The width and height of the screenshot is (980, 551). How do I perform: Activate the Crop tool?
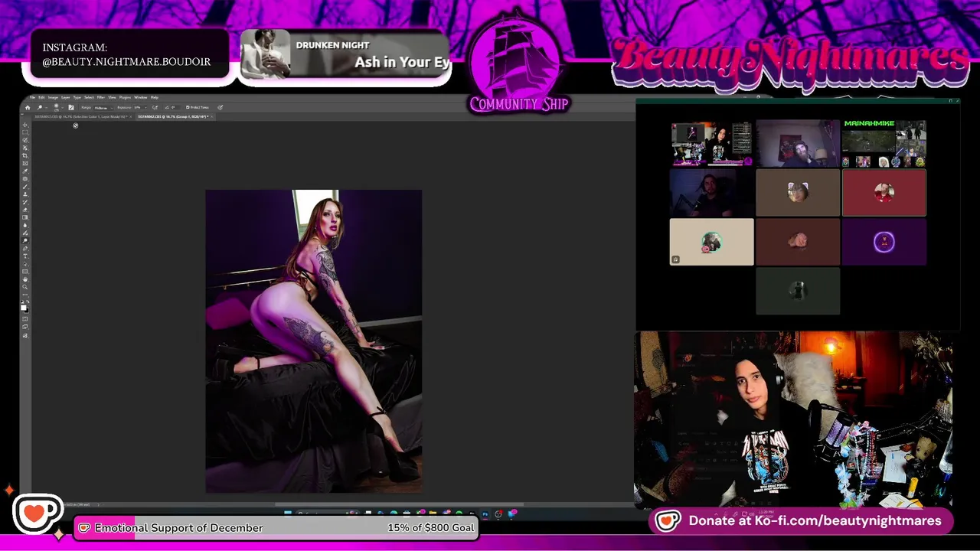coord(25,155)
